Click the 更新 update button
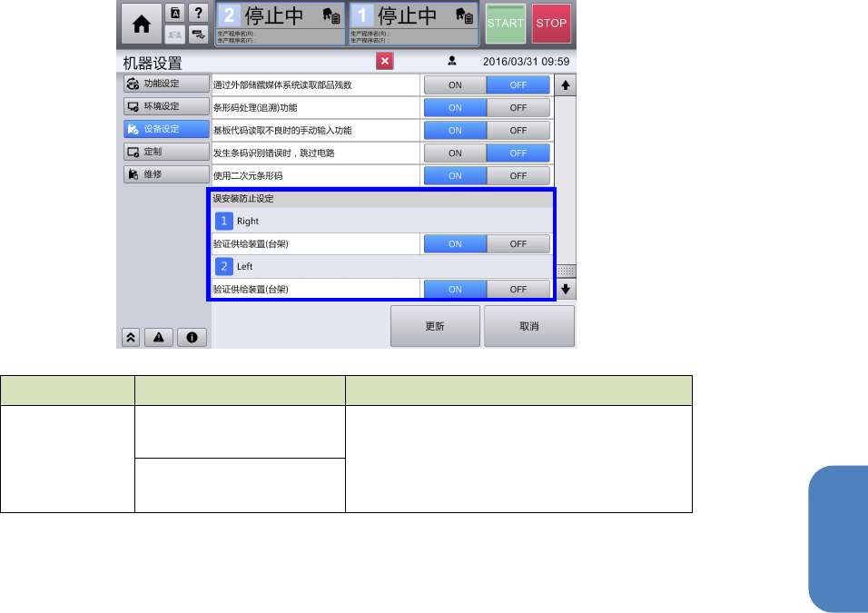868x613 pixels. click(435, 326)
